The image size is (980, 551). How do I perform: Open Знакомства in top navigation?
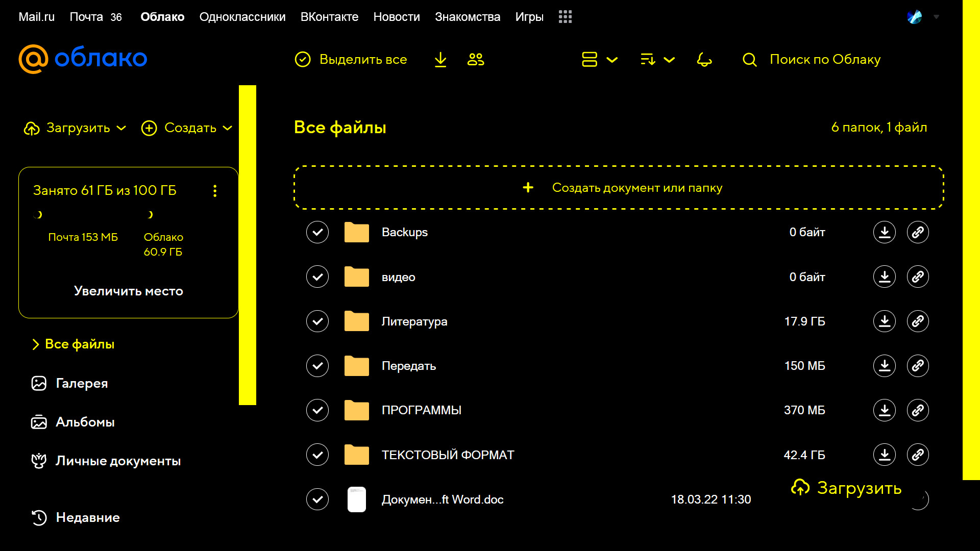click(468, 17)
